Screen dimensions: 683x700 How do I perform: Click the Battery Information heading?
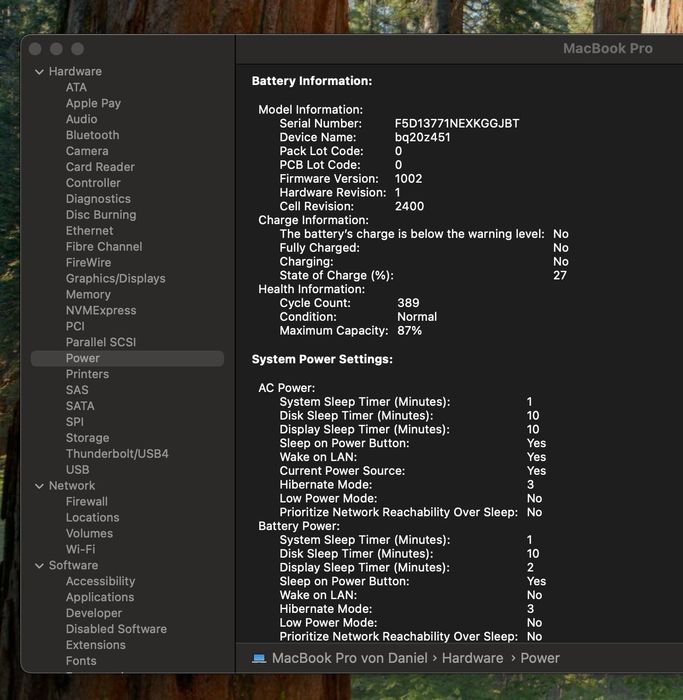coord(312,81)
